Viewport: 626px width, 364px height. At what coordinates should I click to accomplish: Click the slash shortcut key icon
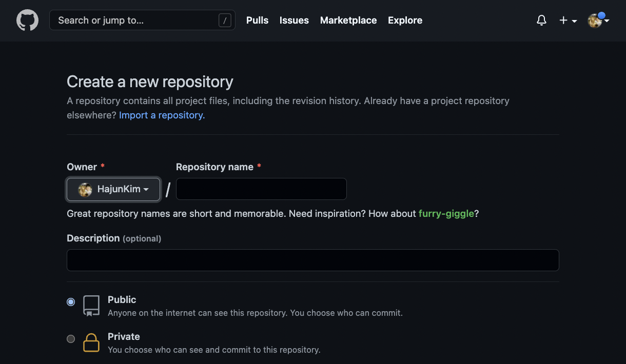pos(225,21)
